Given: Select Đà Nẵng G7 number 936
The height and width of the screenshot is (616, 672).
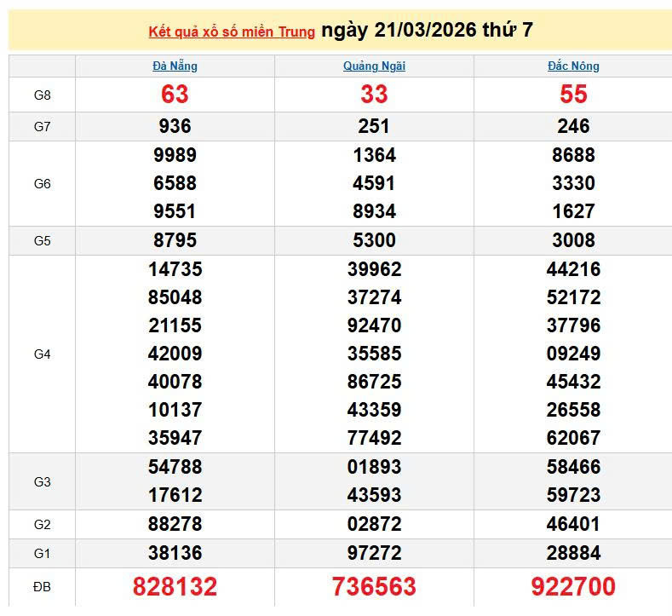Looking at the screenshot, I should (175, 126).
